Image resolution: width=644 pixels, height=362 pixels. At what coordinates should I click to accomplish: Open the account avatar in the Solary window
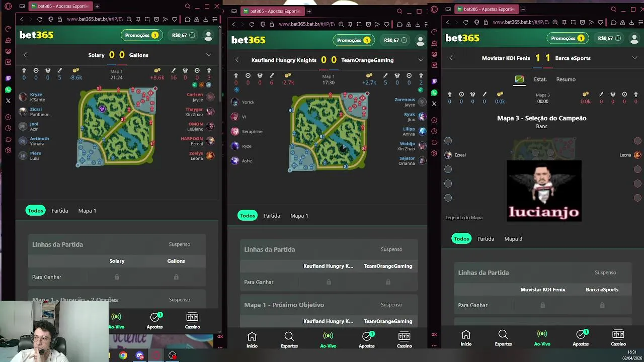point(208,35)
